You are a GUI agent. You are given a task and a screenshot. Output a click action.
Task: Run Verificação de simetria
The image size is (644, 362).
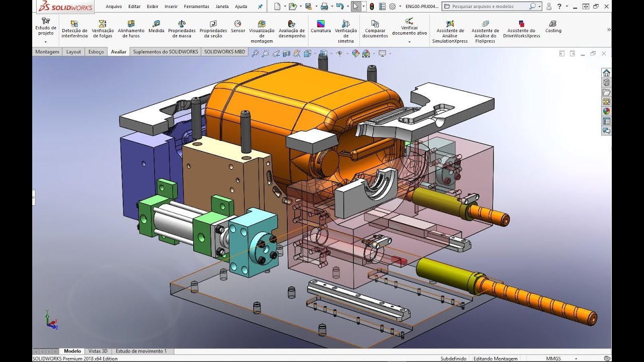click(x=346, y=32)
